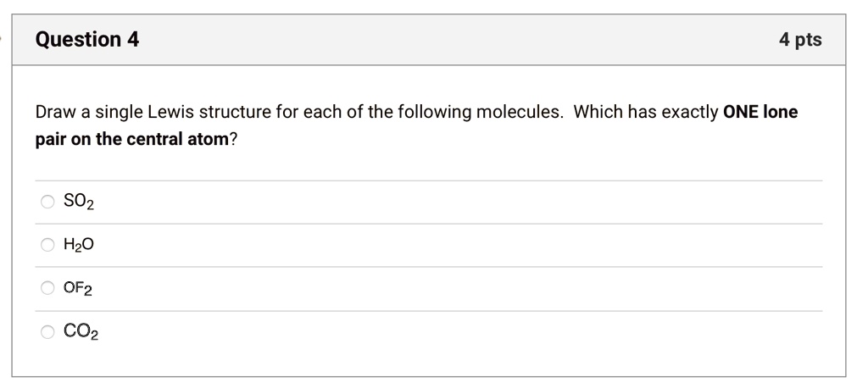This screenshot has height=383, width=868.
Task: Click the word 'Lewis' in the prompt
Action: (x=170, y=112)
